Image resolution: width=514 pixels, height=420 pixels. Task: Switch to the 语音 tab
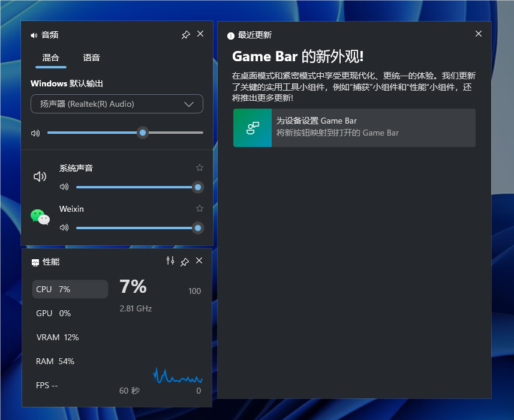91,58
